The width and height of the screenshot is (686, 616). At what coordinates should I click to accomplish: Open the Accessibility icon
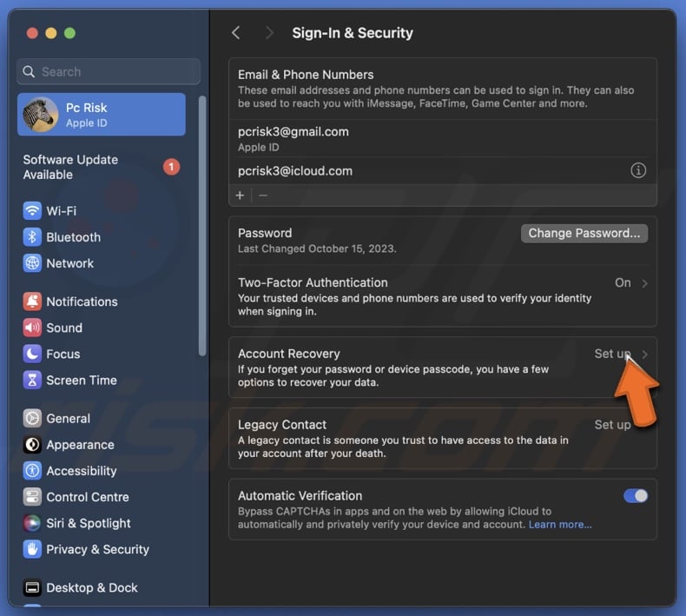pos(32,471)
